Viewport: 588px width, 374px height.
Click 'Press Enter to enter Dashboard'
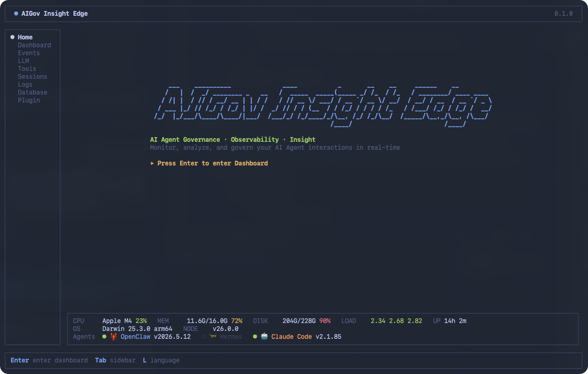tap(212, 163)
